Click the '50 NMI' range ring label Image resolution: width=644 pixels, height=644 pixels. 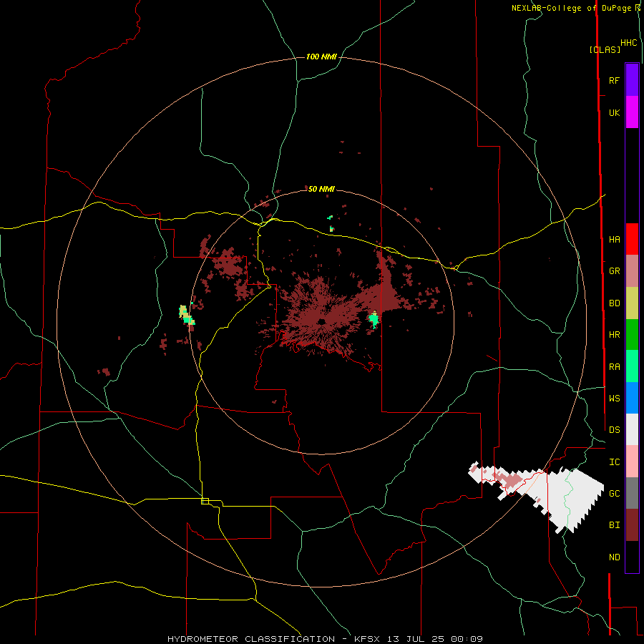(x=321, y=189)
